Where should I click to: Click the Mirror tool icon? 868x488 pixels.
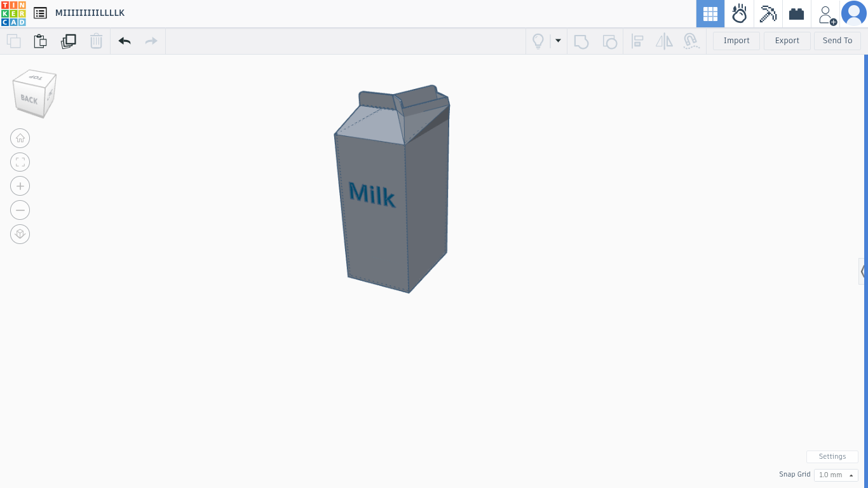(x=664, y=41)
